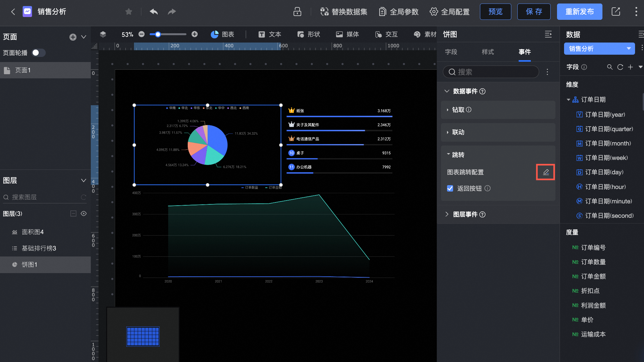Add a new field with plus icon
Viewport: 644px width, 362px height.
(x=630, y=67)
